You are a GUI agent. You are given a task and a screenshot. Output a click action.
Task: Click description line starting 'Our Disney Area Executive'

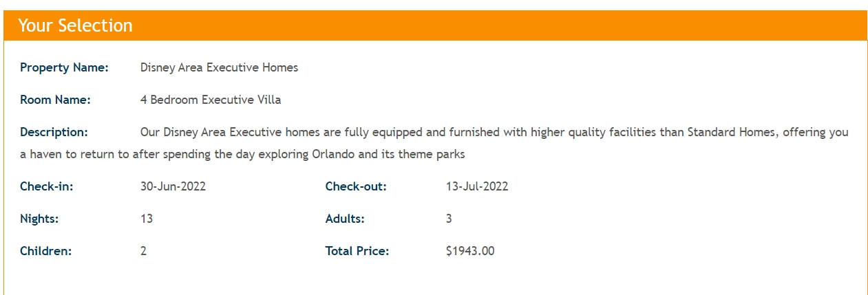494,132
